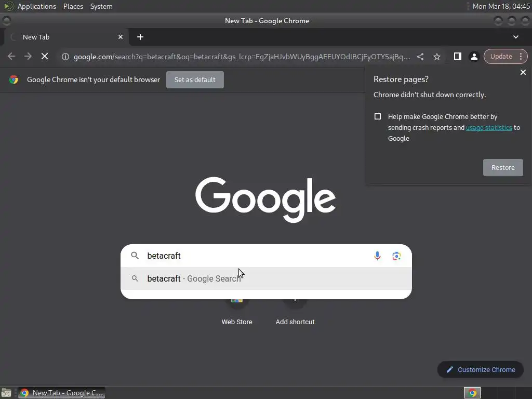View site information for google.com
Screen dimensions: 532x399
65,57
